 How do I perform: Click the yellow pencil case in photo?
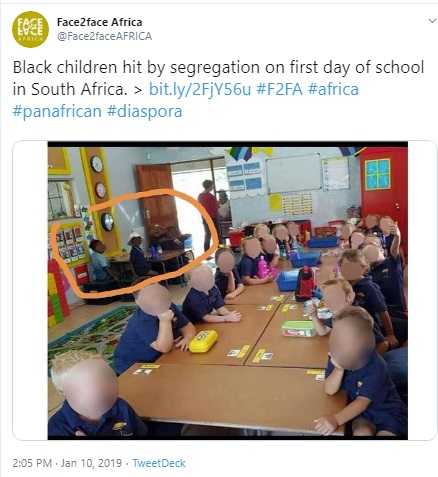(x=203, y=341)
